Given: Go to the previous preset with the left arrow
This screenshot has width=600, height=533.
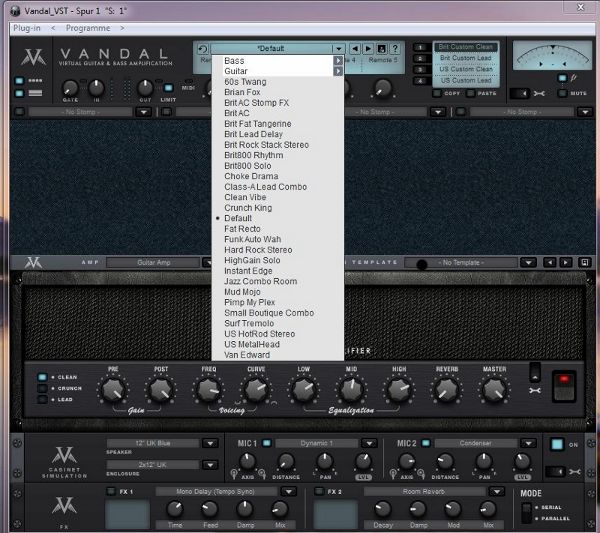Looking at the screenshot, I should (x=355, y=49).
